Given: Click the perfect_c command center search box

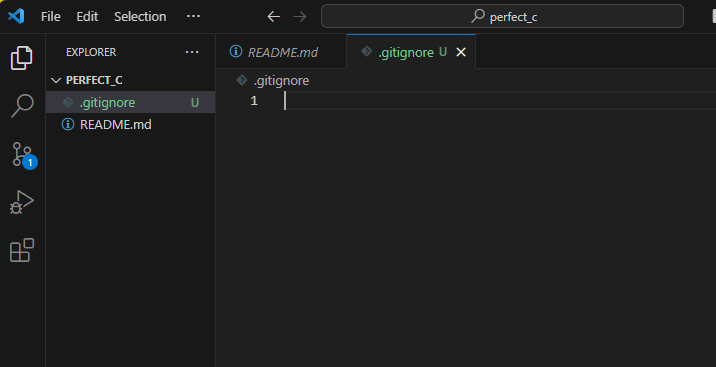Looking at the screenshot, I should [502, 16].
